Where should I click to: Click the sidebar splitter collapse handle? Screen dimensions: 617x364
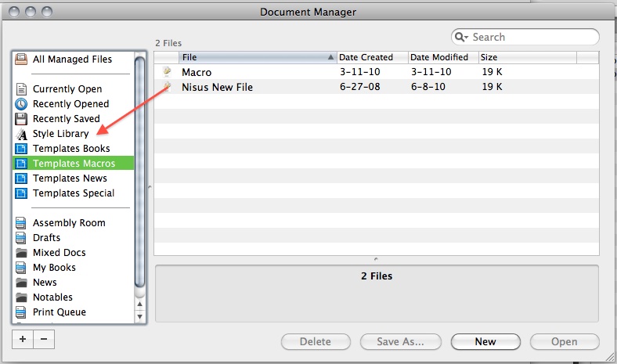(150, 187)
